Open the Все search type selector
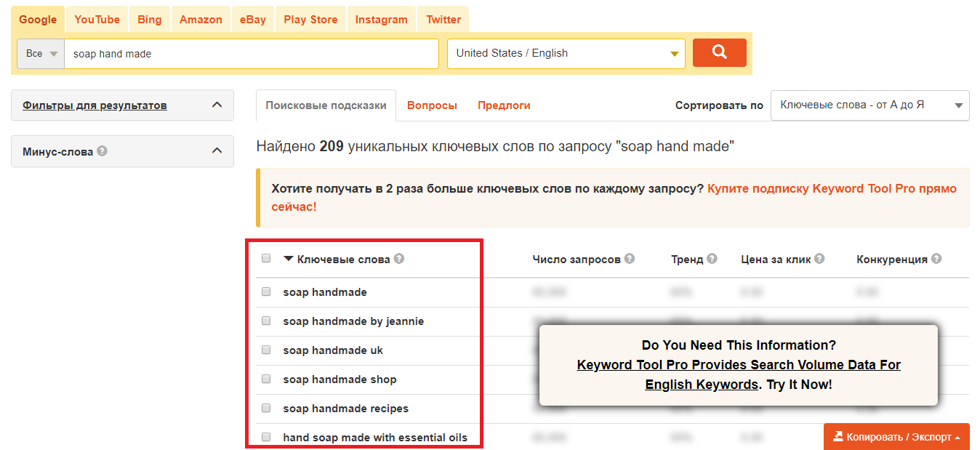980x450 pixels. [x=41, y=54]
